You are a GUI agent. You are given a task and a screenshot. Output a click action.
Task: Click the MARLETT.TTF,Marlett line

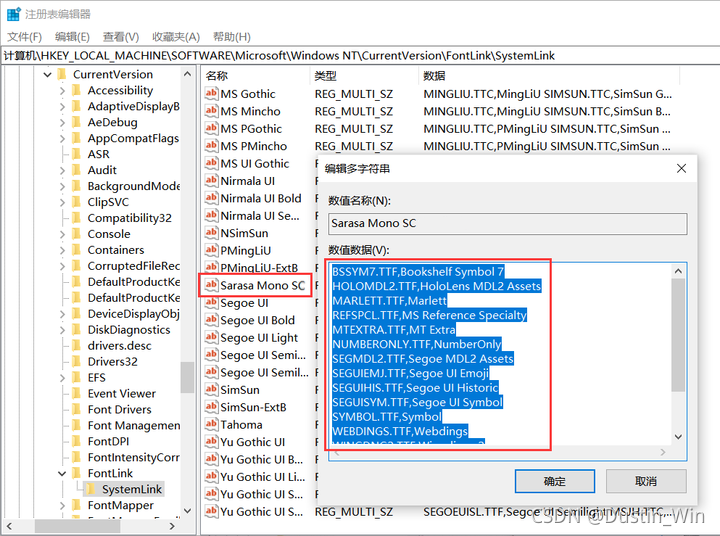tap(389, 301)
